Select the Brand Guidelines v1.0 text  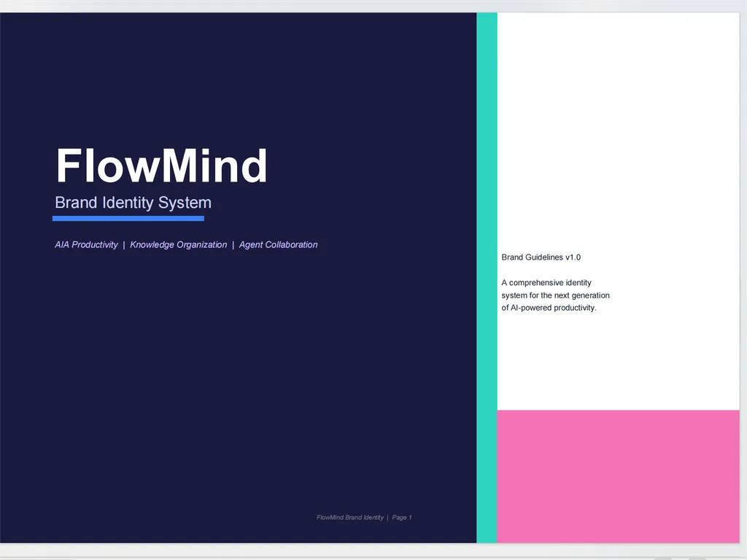point(541,257)
